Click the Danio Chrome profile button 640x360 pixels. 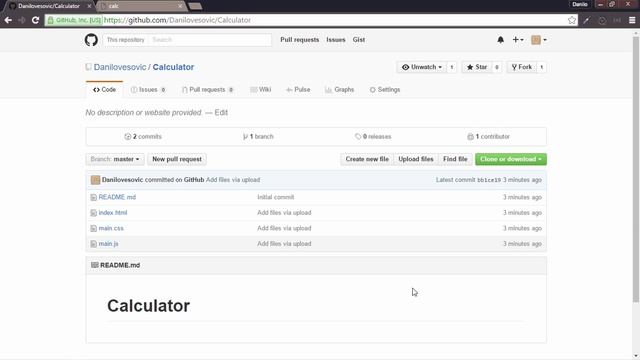click(580, 4)
